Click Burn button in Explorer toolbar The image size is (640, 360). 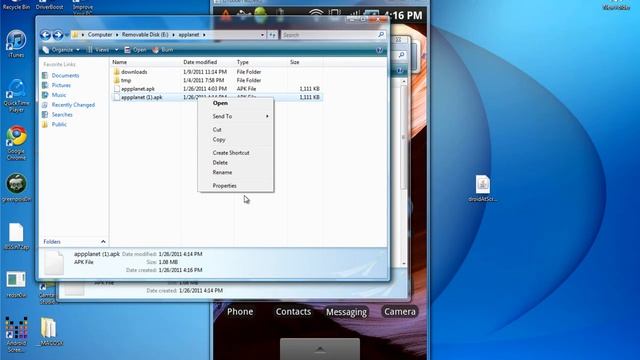point(163,50)
